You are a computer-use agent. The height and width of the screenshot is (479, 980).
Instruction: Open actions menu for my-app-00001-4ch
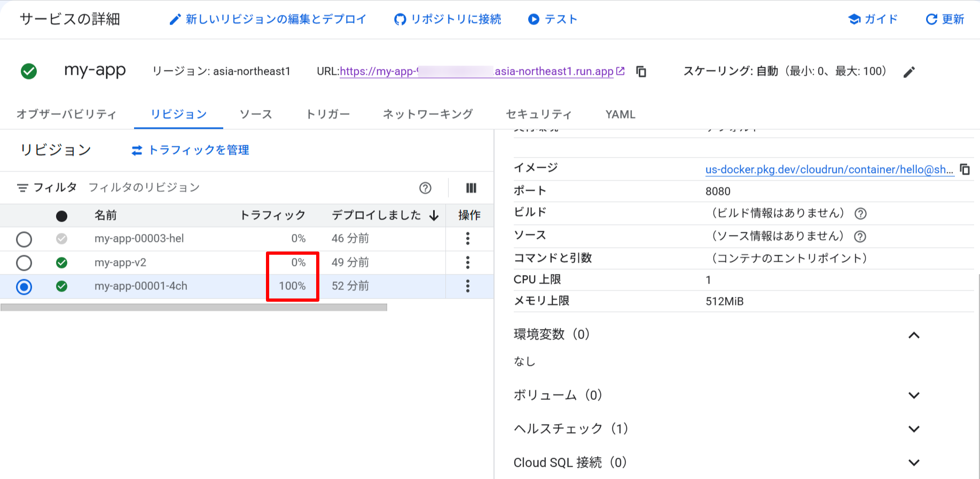[x=468, y=286]
